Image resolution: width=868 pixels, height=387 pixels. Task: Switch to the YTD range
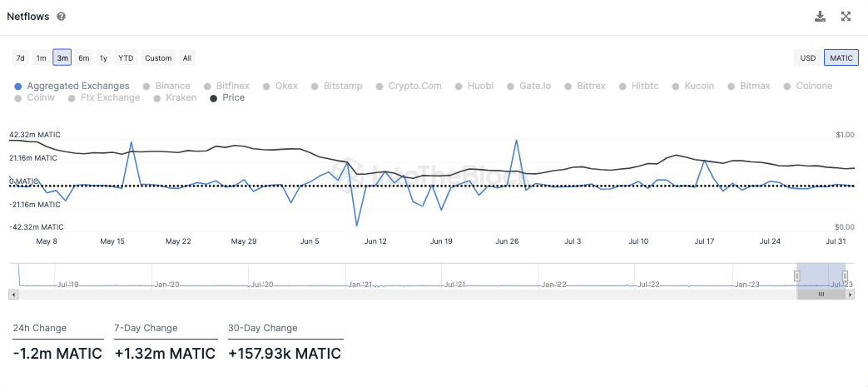click(126, 58)
